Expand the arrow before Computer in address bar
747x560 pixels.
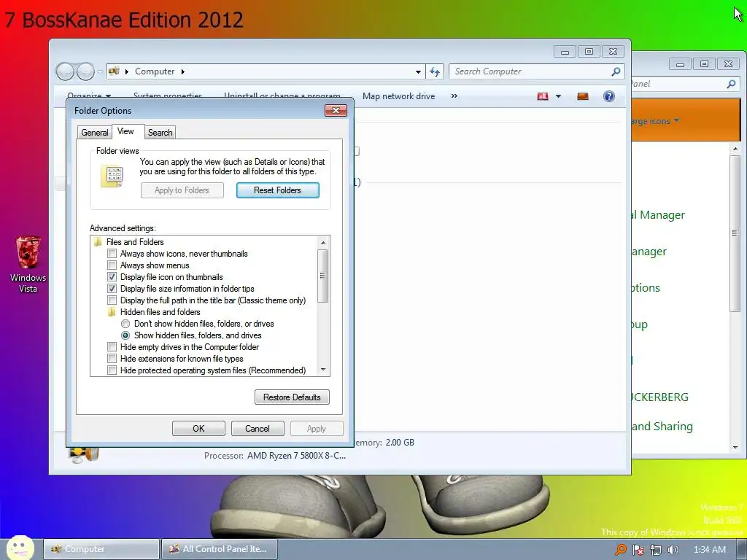tap(127, 72)
